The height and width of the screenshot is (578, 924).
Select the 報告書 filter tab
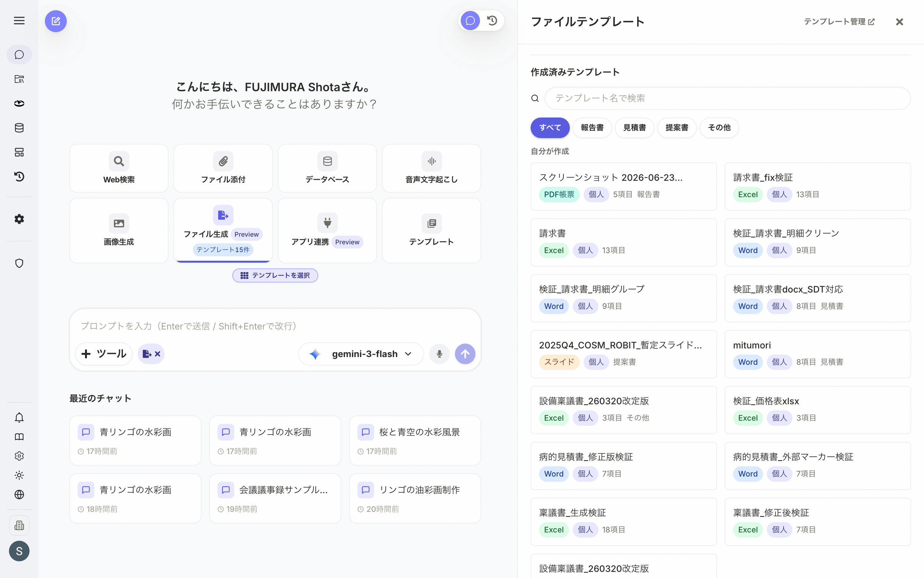pyautogui.click(x=592, y=128)
